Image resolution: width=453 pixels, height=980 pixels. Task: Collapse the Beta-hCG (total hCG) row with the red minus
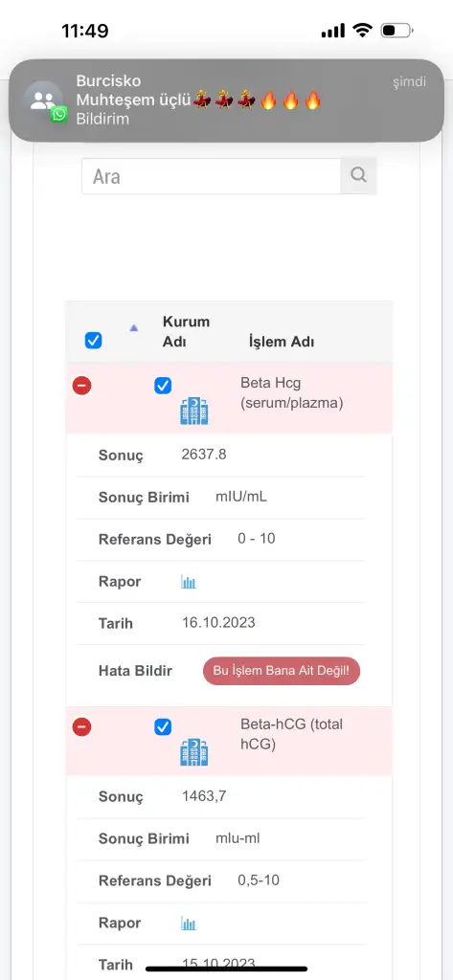(82, 727)
